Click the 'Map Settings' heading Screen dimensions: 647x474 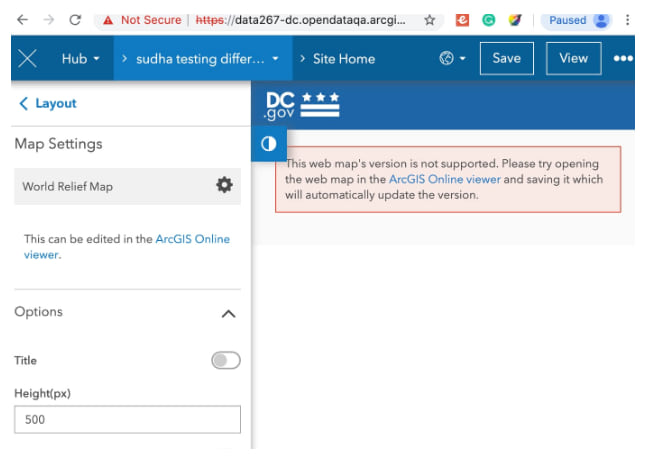tap(59, 144)
